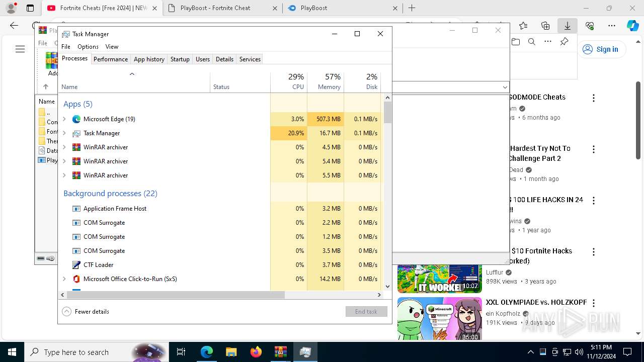Image resolution: width=644 pixels, height=362 pixels.
Task: Open Firefox from the taskbar
Action: coord(256,352)
